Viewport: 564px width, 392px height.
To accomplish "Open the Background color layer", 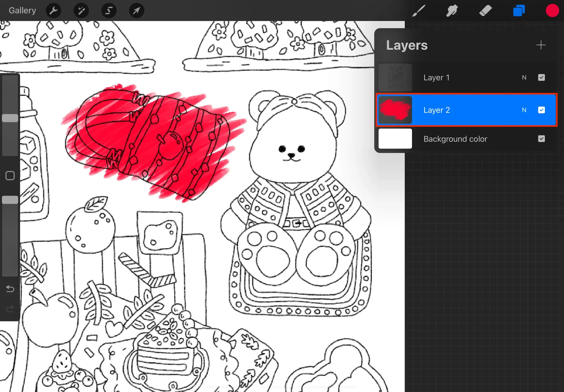I will [455, 139].
